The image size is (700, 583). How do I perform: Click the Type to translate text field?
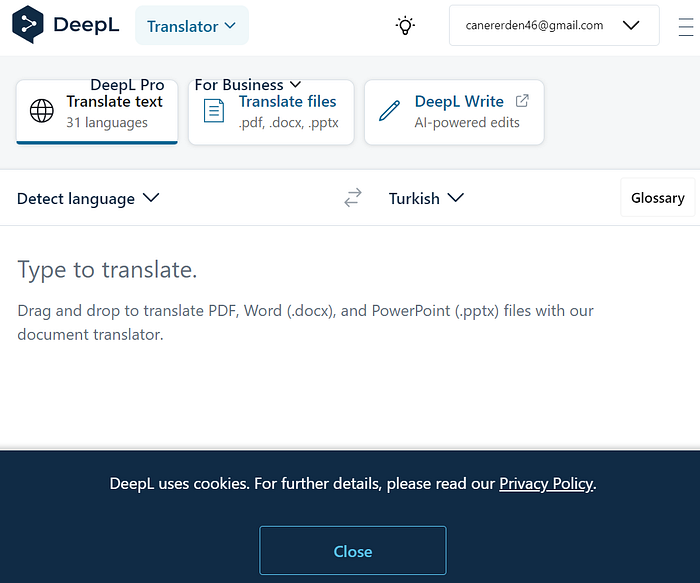350,335
